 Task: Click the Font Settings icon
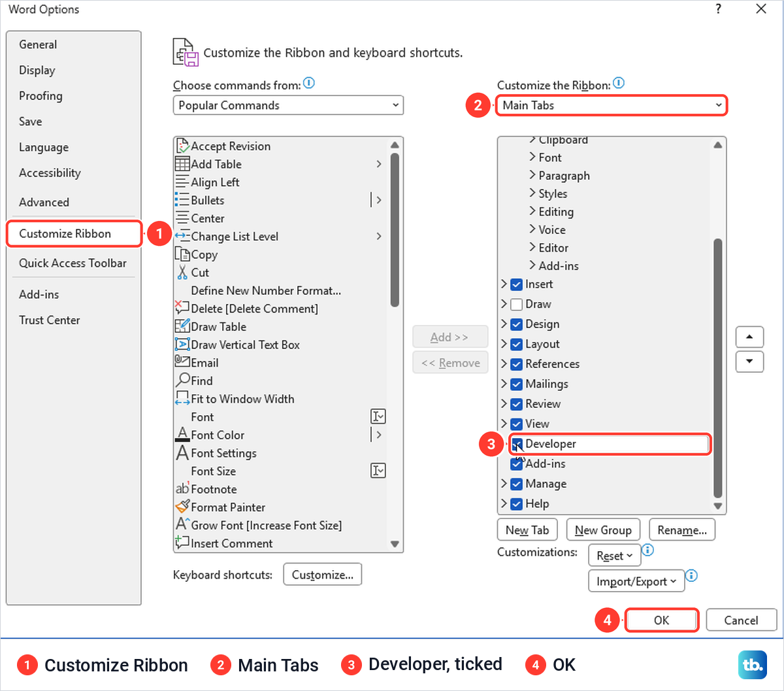point(182,453)
